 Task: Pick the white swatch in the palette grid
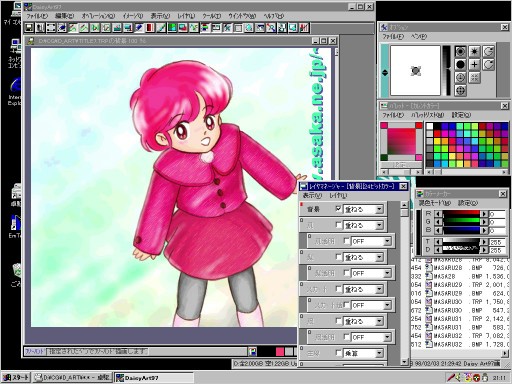[430, 126]
